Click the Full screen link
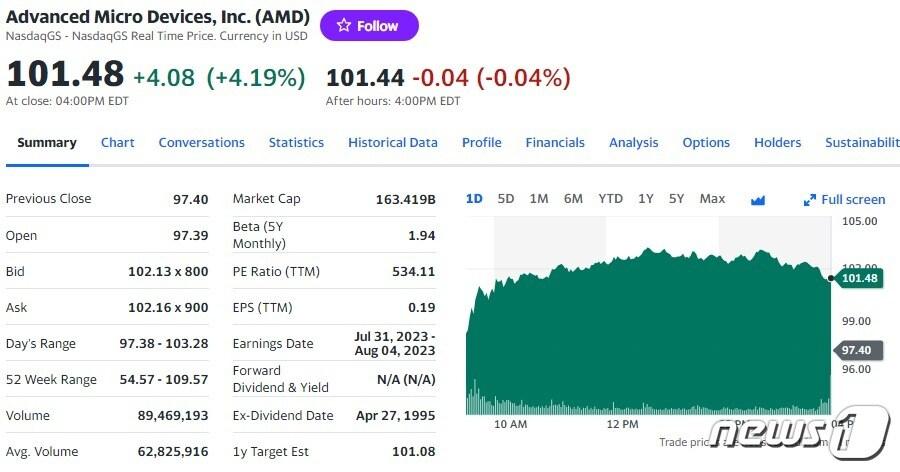 (852, 200)
